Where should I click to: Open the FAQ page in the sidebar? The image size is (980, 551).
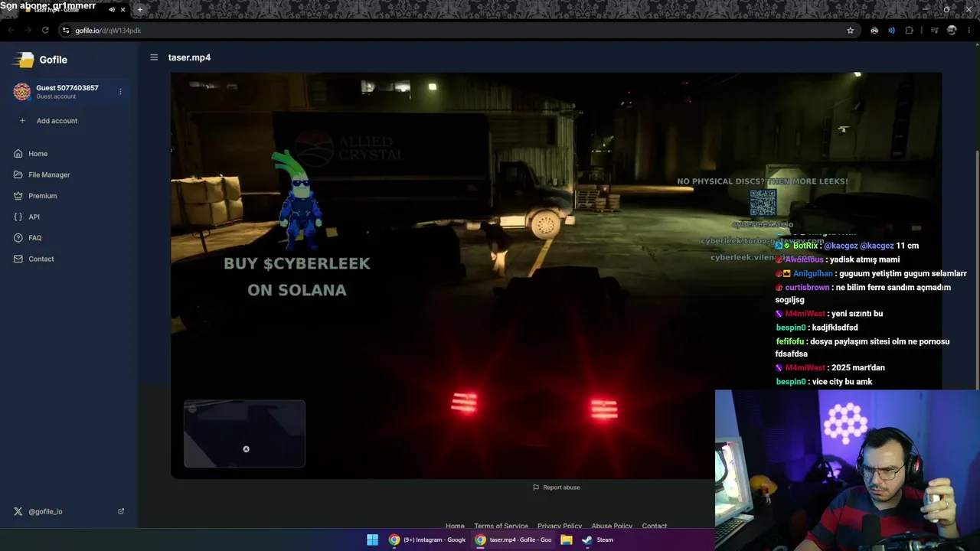tap(35, 238)
